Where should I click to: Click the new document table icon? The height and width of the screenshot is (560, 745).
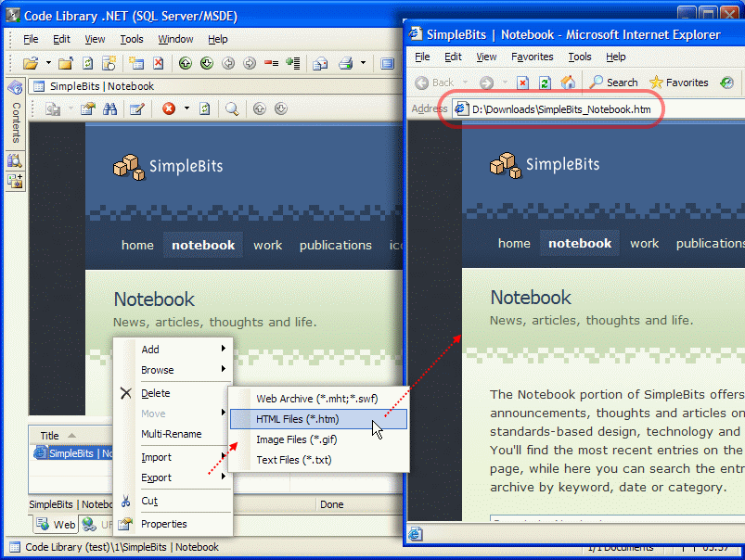click(136, 63)
